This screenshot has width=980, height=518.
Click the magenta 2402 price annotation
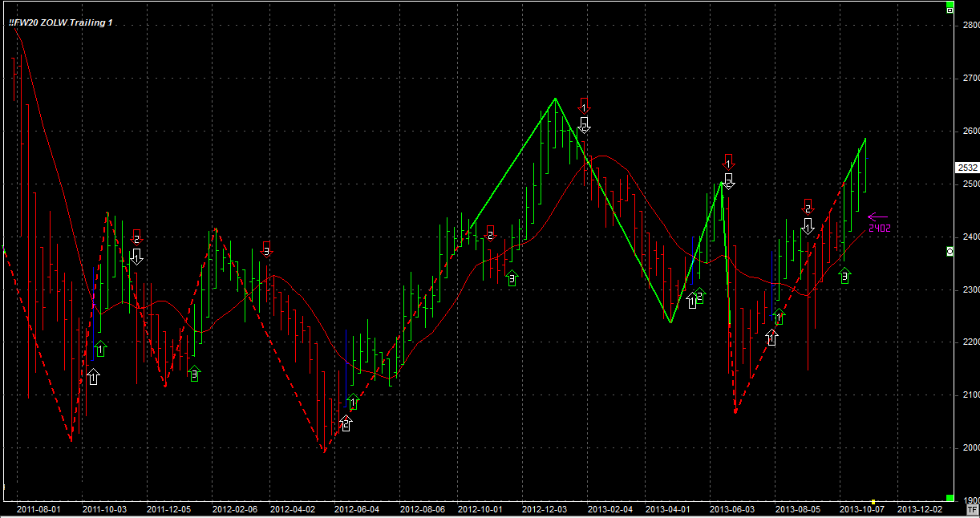point(879,229)
